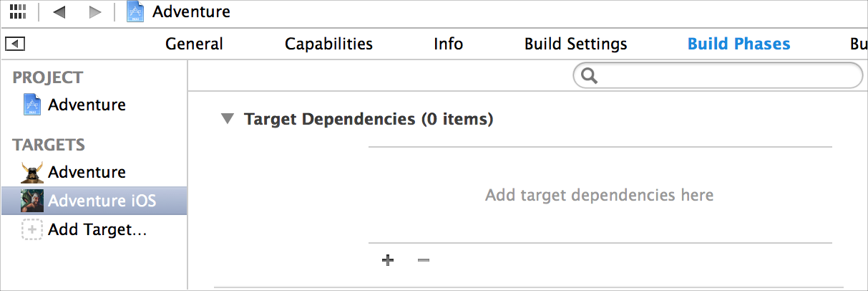This screenshot has height=291, width=868.
Task: Click the Add Target… label
Action: [97, 230]
